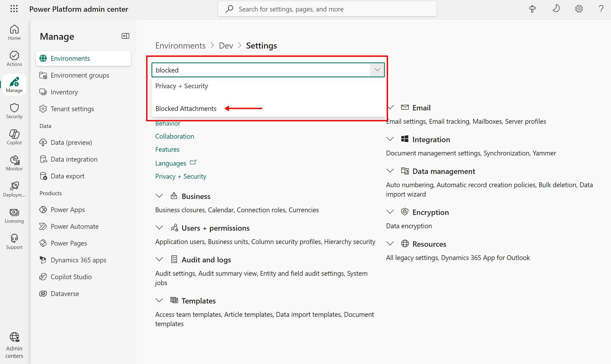Collapse the Manage navigation pane icon
This screenshot has height=364, width=611.
tap(125, 36)
